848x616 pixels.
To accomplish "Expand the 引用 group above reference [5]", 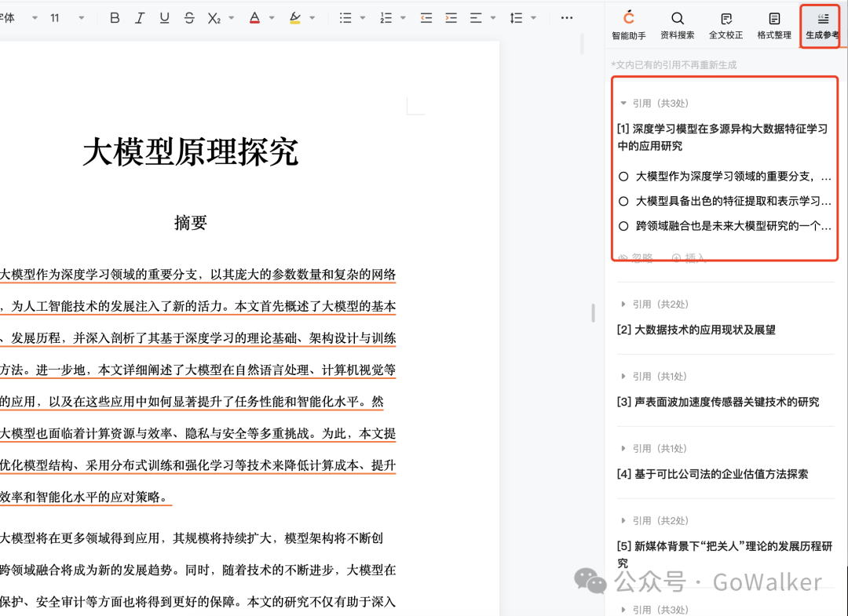I will coord(623,520).
